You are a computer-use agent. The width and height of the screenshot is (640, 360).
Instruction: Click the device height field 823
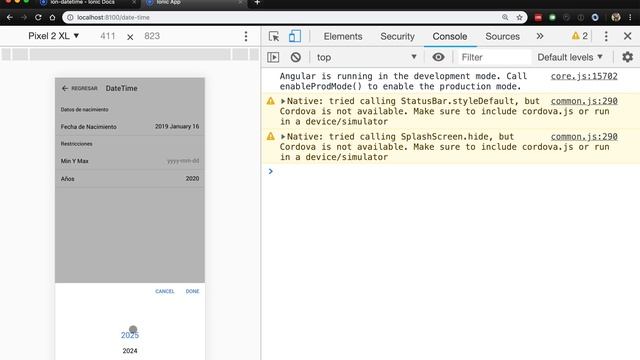pyautogui.click(x=152, y=36)
